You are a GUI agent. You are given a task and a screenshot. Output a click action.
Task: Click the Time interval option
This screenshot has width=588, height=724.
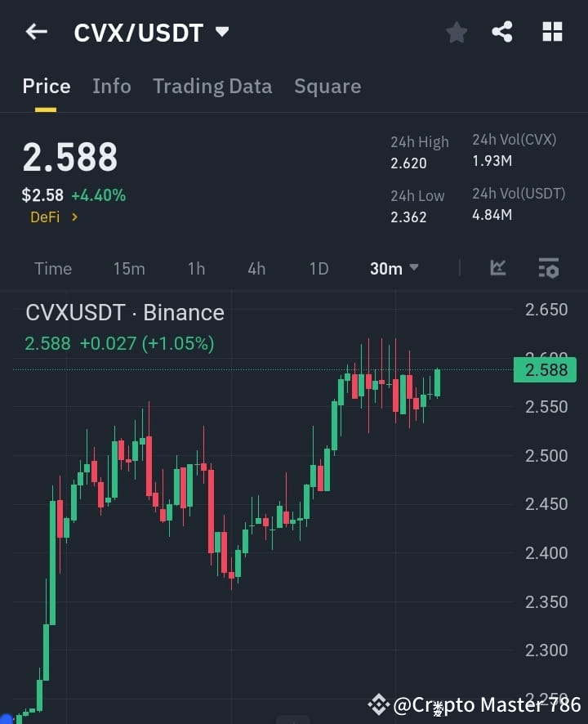pos(52,268)
